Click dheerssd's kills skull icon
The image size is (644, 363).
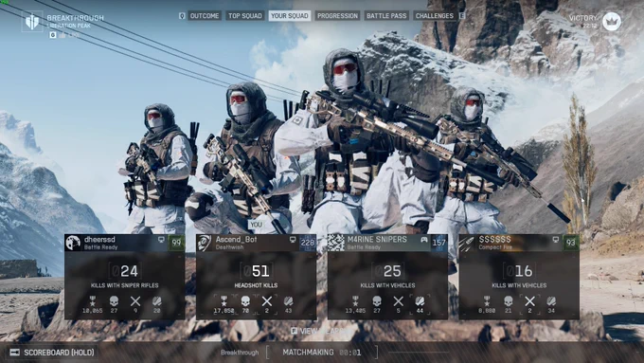tap(115, 301)
